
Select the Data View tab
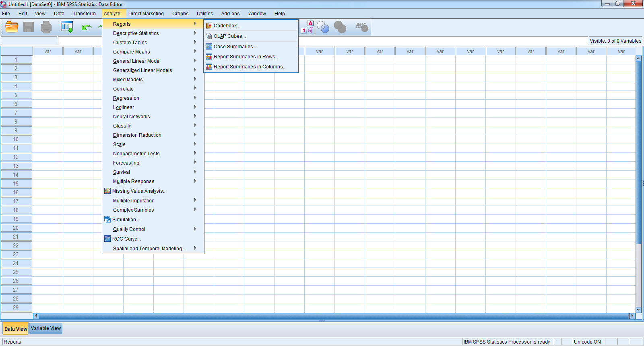pyautogui.click(x=16, y=329)
